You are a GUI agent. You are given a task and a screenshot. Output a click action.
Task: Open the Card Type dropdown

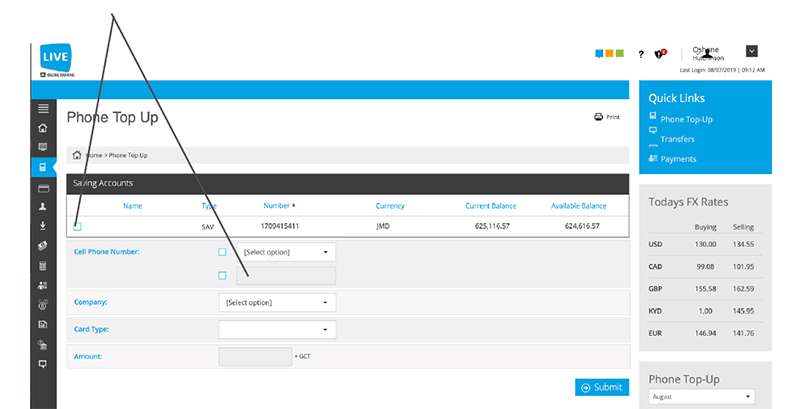(x=277, y=329)
